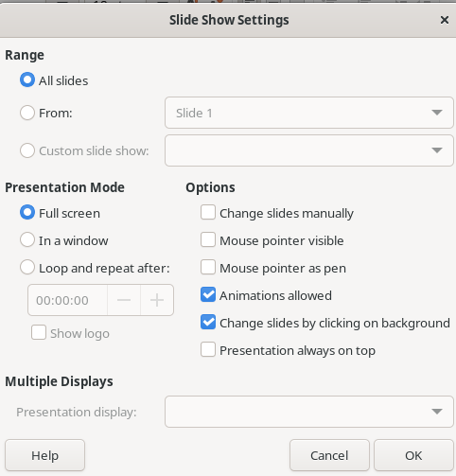Click the Help button
The image size is (456, 476).
click(x=44, y=455)
